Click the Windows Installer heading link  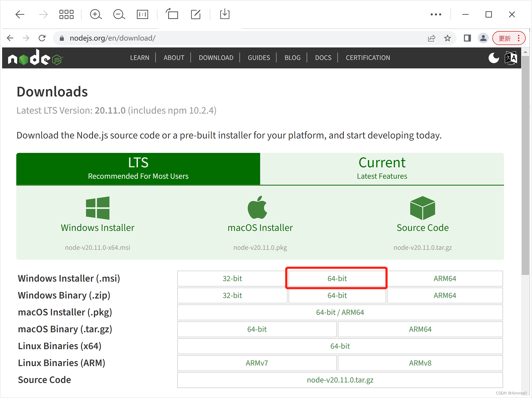coord(97,228)
